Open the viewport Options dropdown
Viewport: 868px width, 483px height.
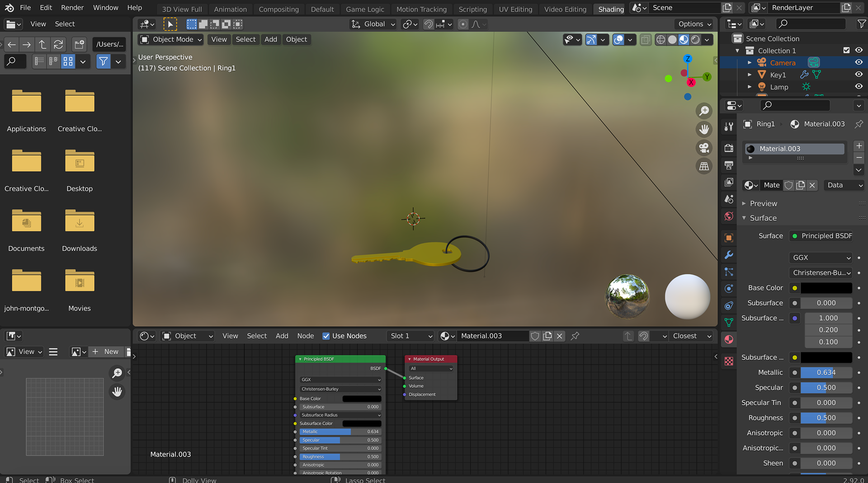click(694, 24)
